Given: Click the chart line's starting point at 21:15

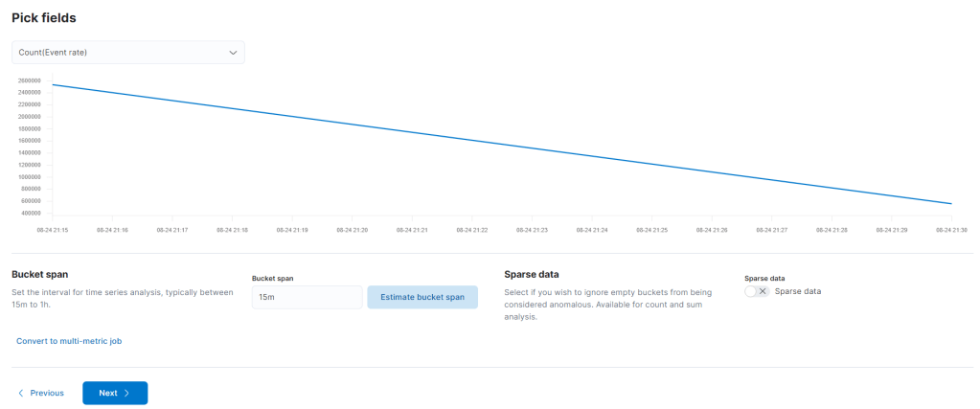Looking at the screenshot, I should click(x=53, y=85).
